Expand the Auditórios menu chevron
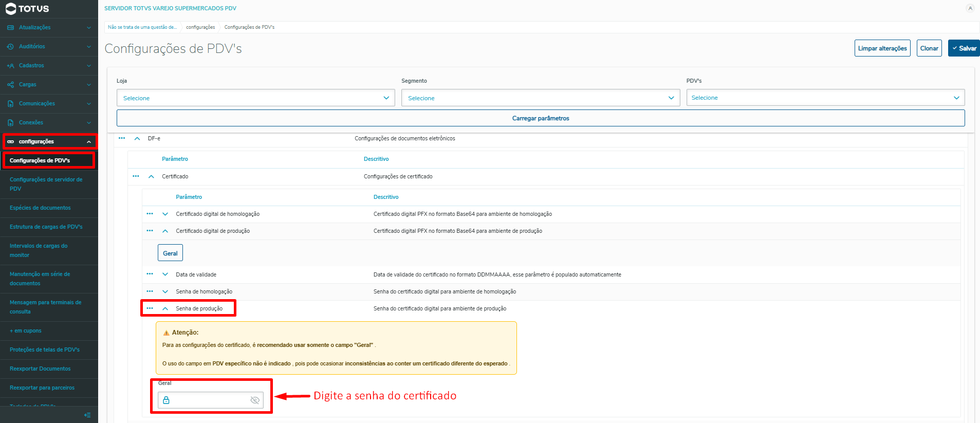Screen dimensions: 980x423 pos(89,47)
